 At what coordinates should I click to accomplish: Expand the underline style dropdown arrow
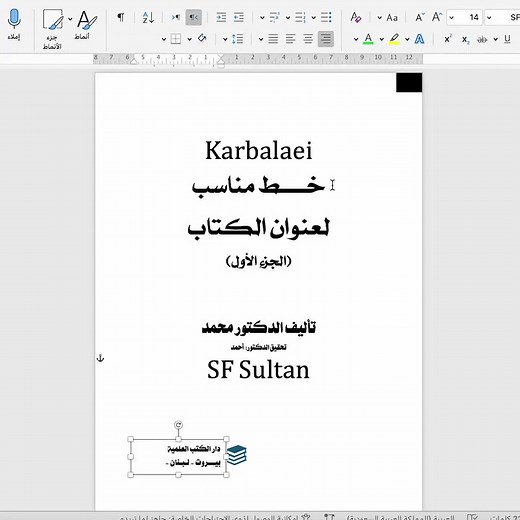[x=496, y=39]
